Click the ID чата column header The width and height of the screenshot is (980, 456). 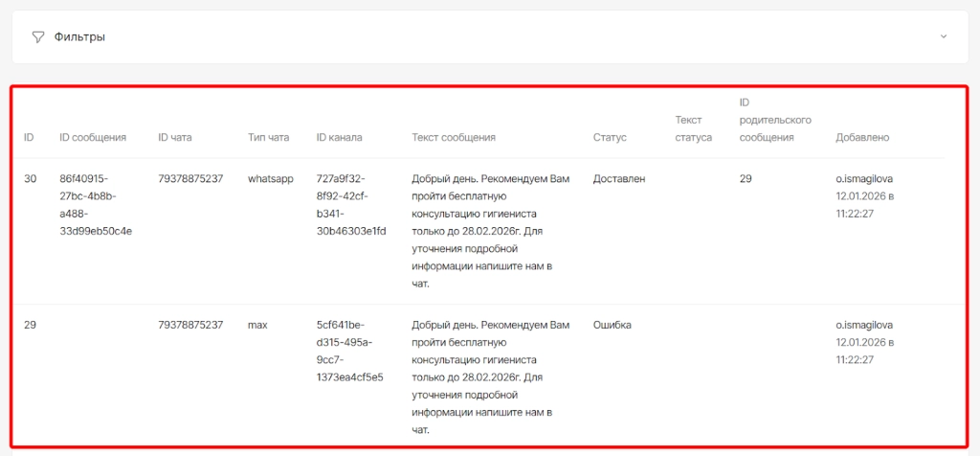(175, 138)
